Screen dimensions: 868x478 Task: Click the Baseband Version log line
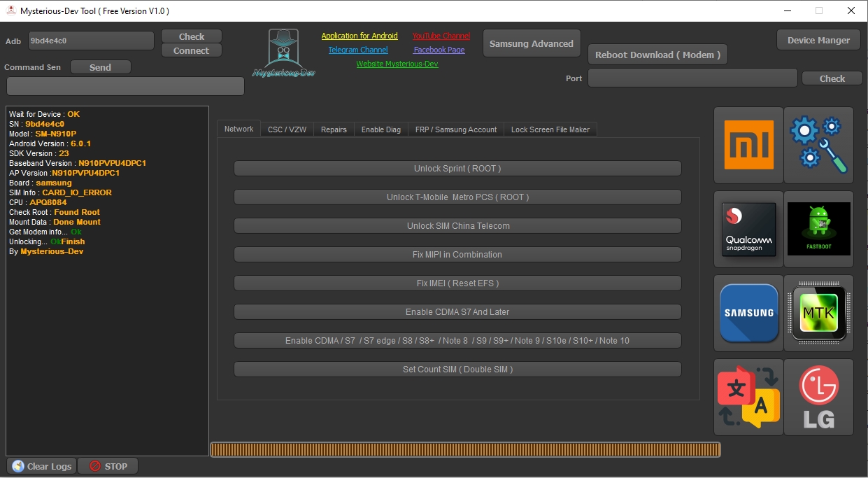78,163
